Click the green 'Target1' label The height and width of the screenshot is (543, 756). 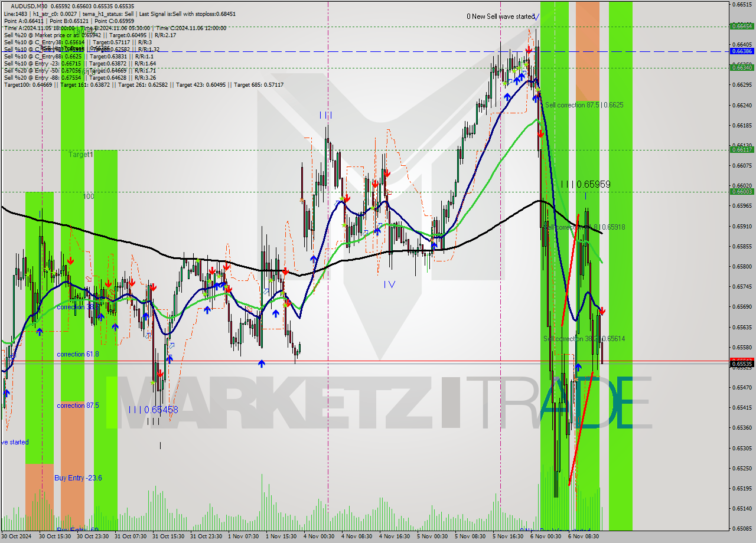pos(81,154)
